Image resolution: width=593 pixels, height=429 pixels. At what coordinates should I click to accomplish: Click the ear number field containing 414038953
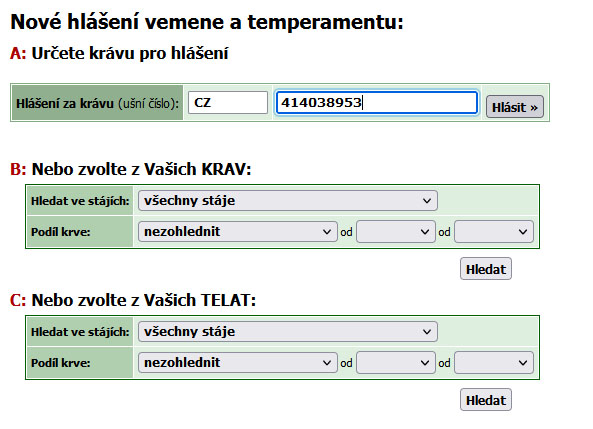click(377, 103)
